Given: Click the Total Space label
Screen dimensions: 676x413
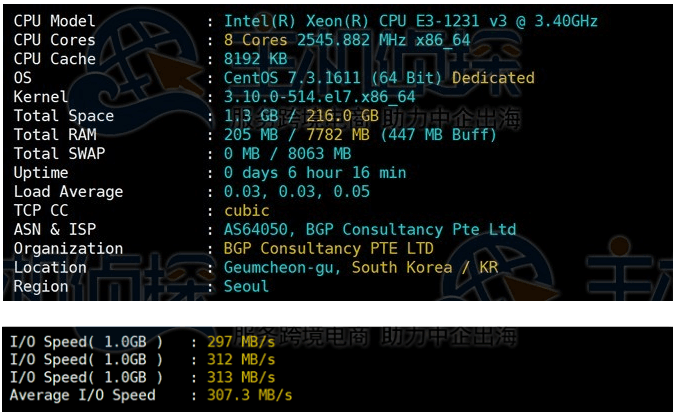Looking at the screenshot, I should (64, 116).
